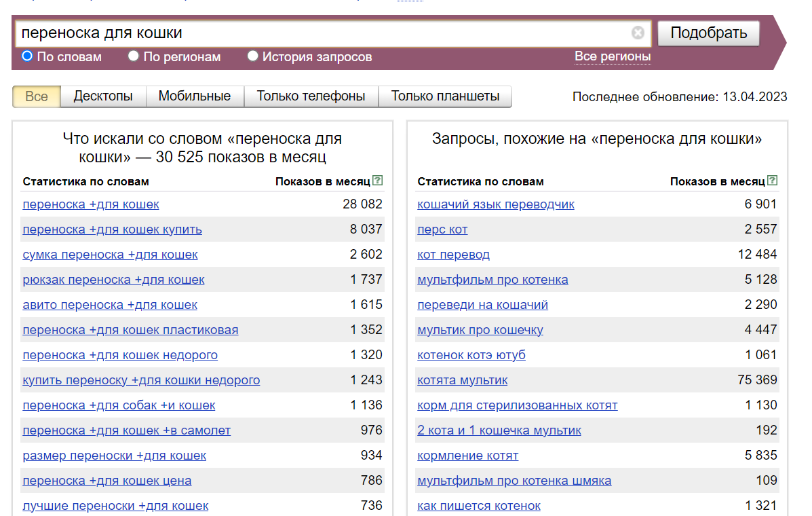812x516 pixels.
Task: Open link 'размер переноски +для кошек'
Action: tap(115, 456)
